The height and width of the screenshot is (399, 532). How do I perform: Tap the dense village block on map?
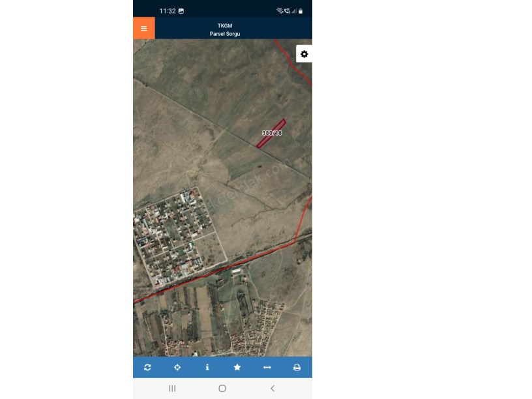[x=174, y=237]
